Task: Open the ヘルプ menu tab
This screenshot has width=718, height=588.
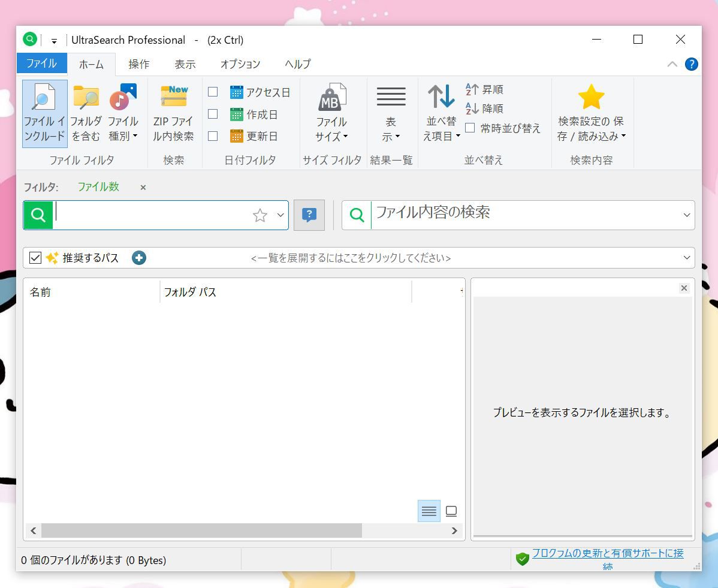Action: (x=298, y=64)
